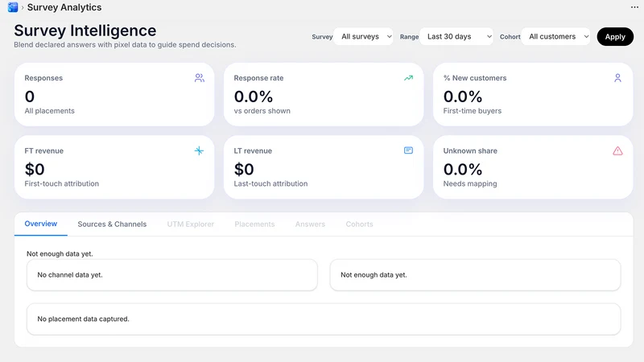Open the All surveys dropdown
The width and height of the screenshot is (644, 362).
[x=364, y=36]
